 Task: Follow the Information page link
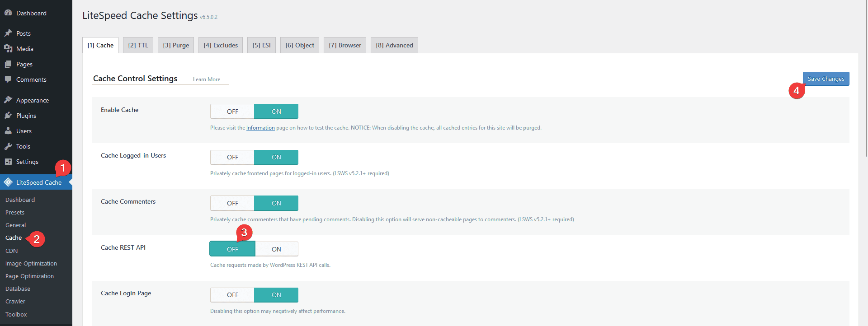(x=260, y=128)
